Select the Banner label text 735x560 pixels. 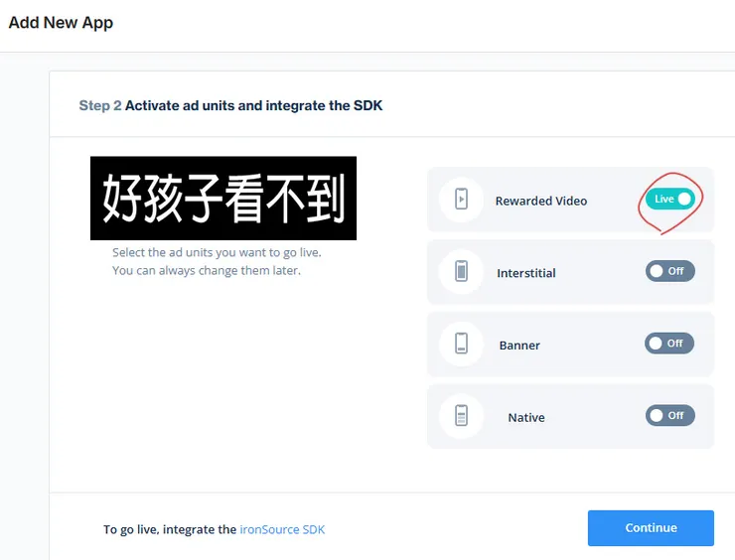point(519,345)
